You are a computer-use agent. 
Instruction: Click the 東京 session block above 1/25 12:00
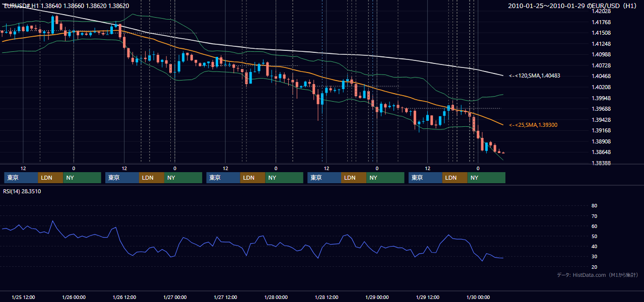(x=21, y=178)
